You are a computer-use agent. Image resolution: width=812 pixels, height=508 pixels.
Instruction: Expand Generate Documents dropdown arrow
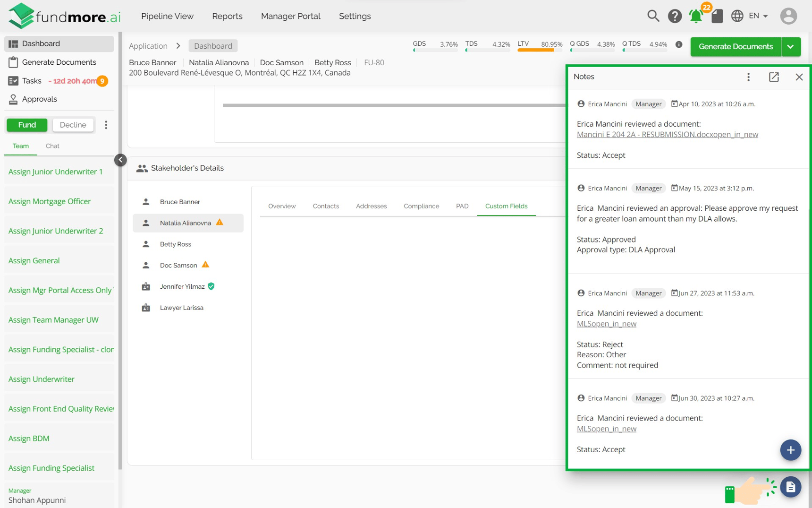click(x=791, y=46)
